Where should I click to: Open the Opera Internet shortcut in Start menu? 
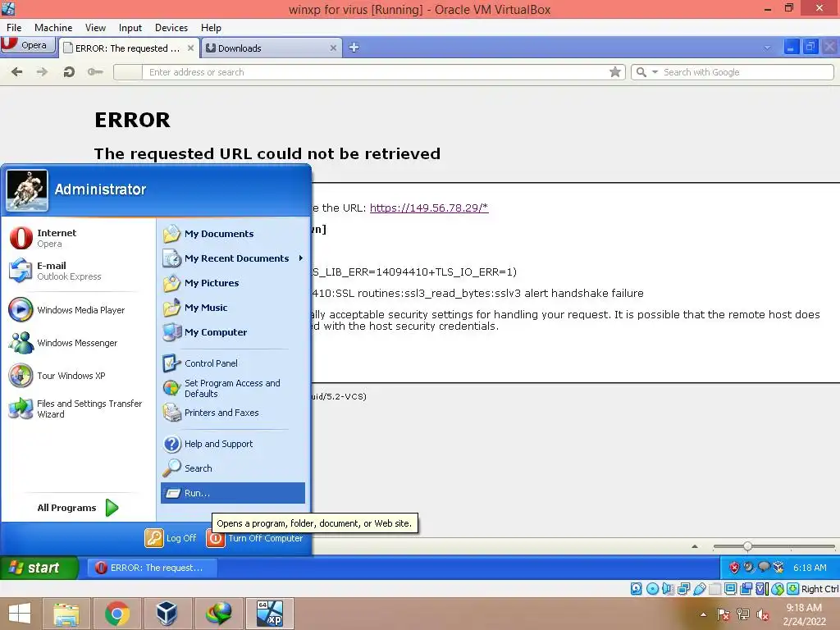click(78, 238)
